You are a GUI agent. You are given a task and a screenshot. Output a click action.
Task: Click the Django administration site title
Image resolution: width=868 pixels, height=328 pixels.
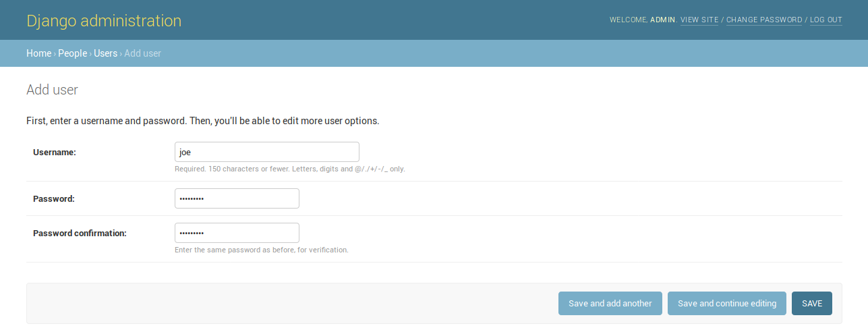104,20
